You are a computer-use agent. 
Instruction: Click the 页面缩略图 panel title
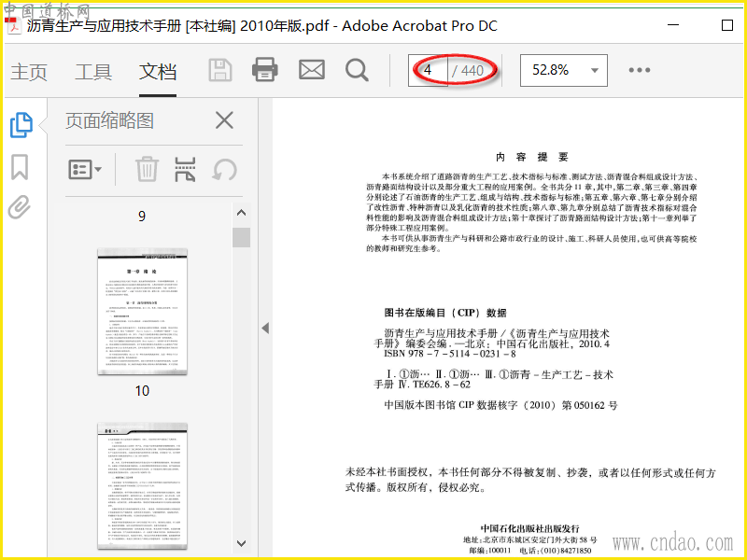point(109,120)
